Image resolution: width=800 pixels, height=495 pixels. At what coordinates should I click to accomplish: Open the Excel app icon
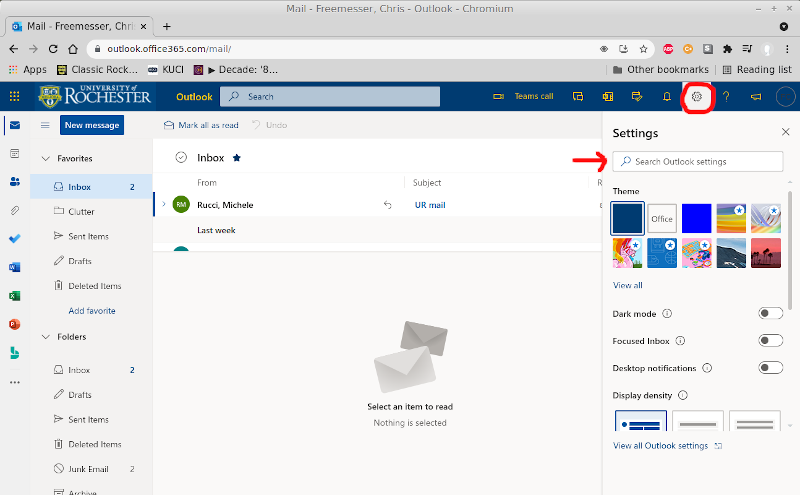tap(14, 296)
